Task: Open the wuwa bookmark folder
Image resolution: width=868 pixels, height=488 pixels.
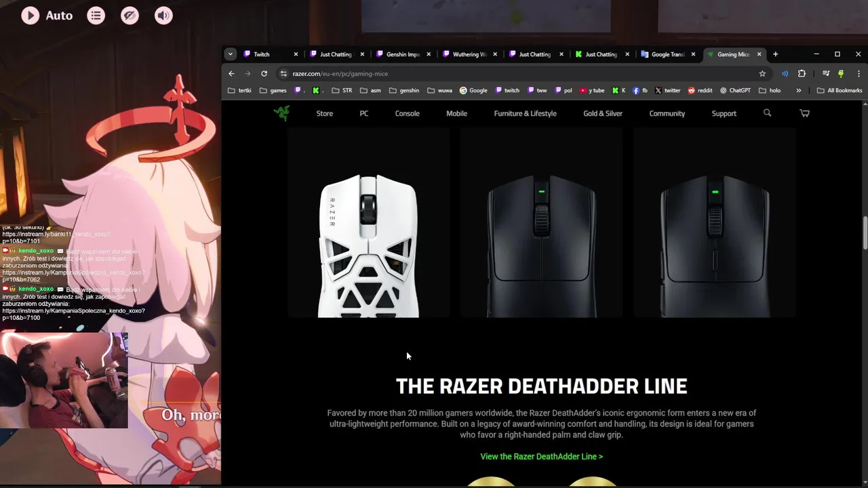Action: tap(439, 90)
